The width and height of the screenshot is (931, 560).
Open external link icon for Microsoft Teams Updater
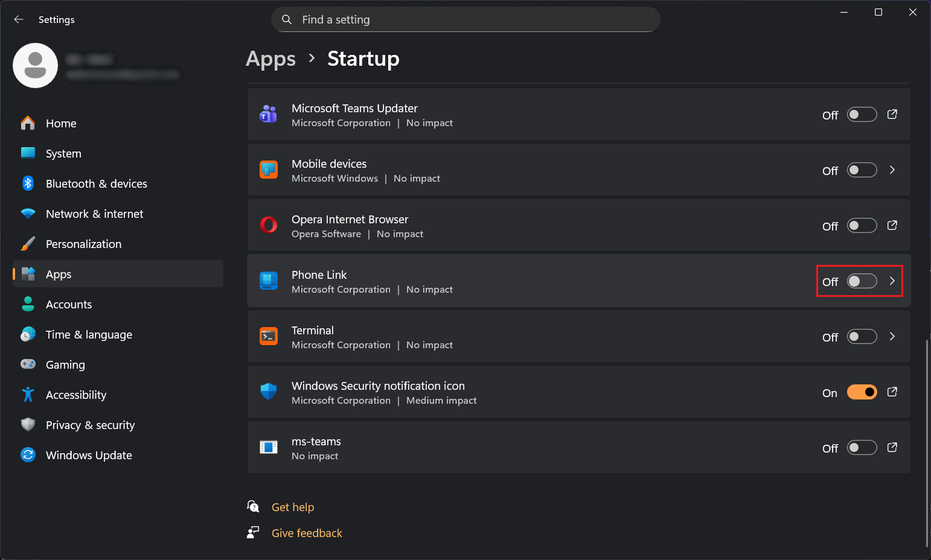click(892, 115)
